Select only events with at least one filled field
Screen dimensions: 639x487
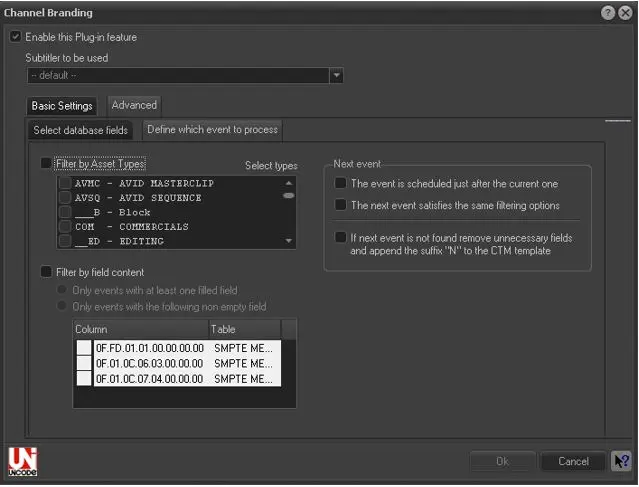[x=64, y=290]
